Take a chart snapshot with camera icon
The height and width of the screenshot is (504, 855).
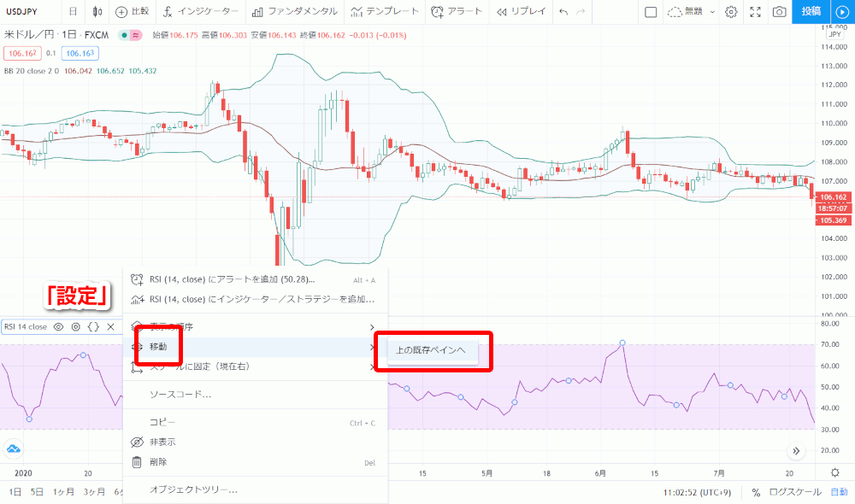(x=779, y=12)
